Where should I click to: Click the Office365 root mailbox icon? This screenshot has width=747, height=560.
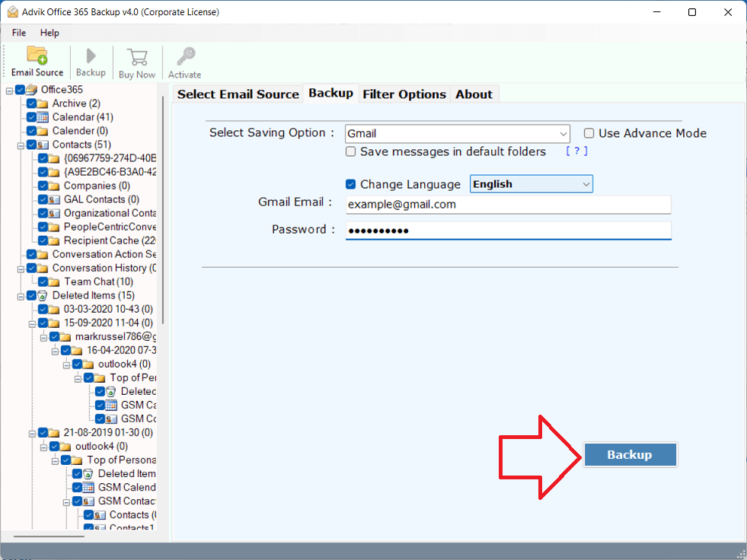click(32, 90)
